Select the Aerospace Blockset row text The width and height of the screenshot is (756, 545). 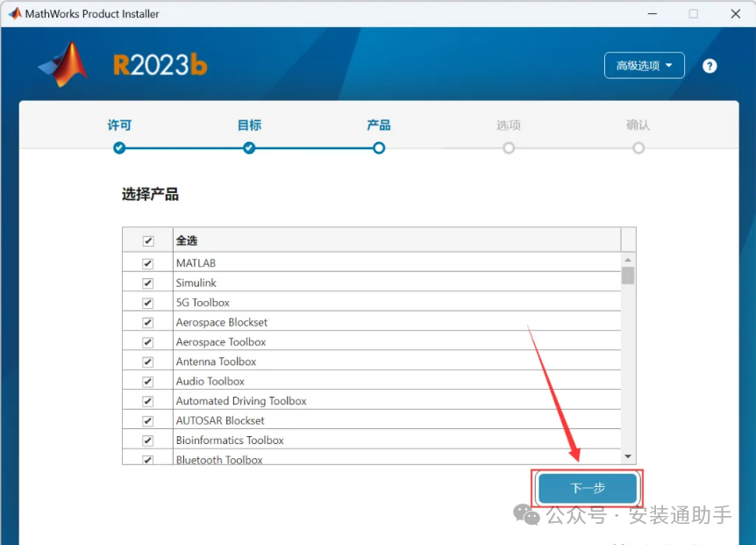pyautogui.click(x=222, y=323)
